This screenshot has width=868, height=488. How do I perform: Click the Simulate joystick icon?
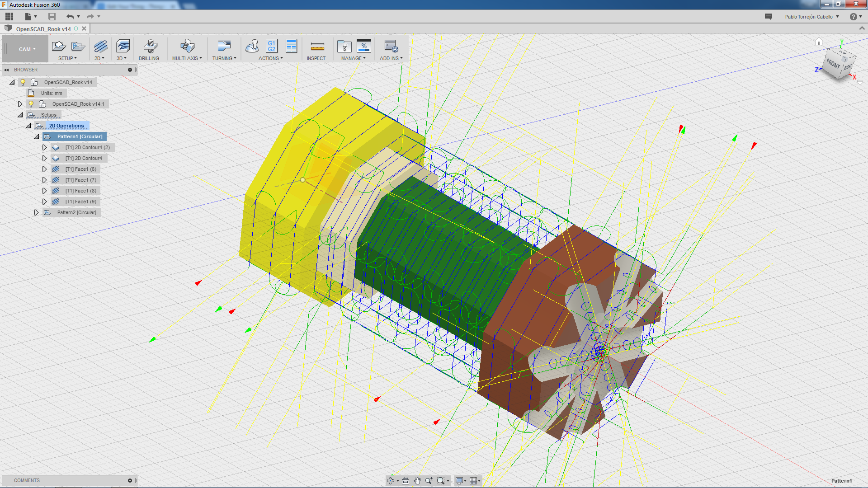252,46
